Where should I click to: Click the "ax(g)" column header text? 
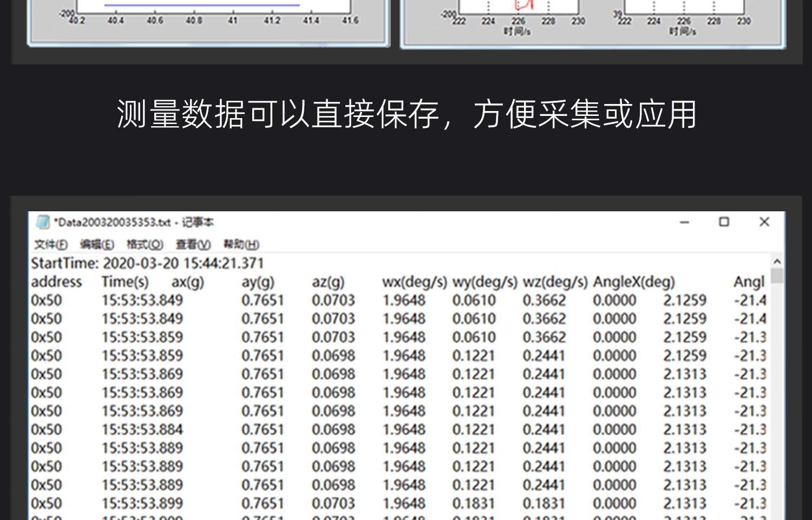coord(188,282)
